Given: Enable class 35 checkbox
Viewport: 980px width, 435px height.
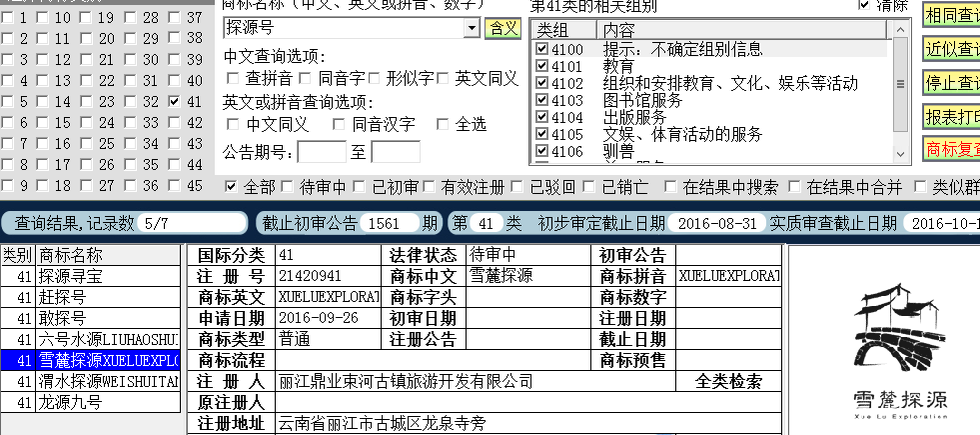Looking at the screenshot, I should pos(131,165).
